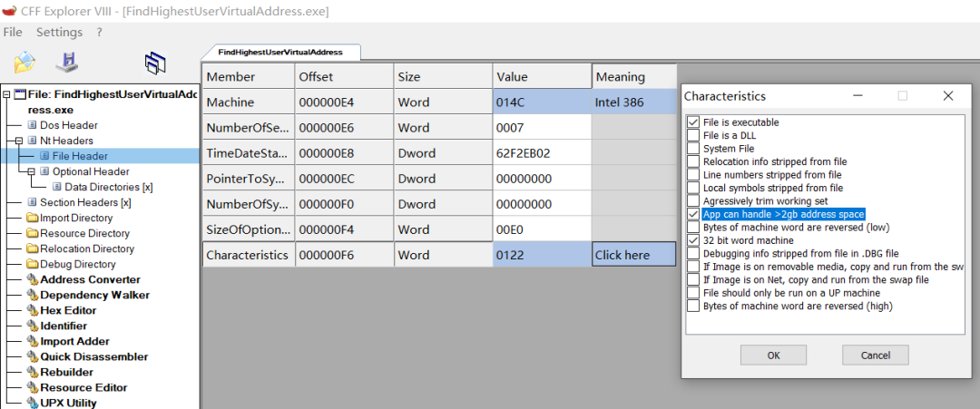This screenshot has width=980, height=409.
Task: Click the Offset column header
Action: click(x=345, y=76)
